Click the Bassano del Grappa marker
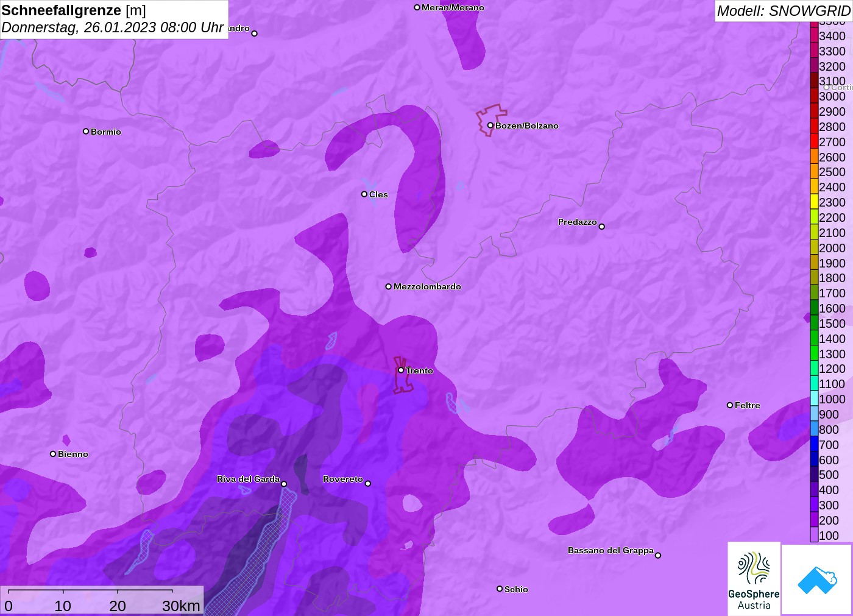Image resolution: width=853 pixels, height=616 pixels. pos(657,555)
